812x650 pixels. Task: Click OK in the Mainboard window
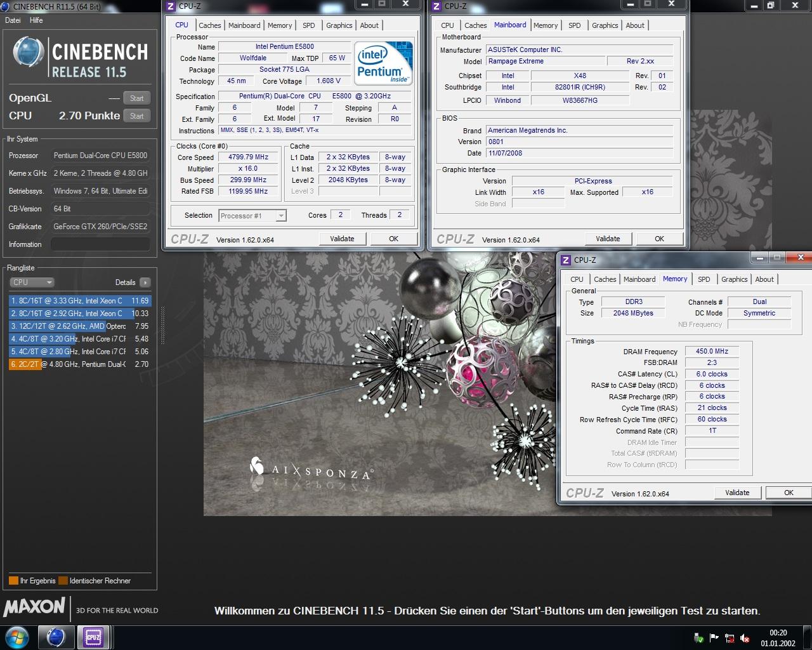pyautogui.click(x=660, y=239)
